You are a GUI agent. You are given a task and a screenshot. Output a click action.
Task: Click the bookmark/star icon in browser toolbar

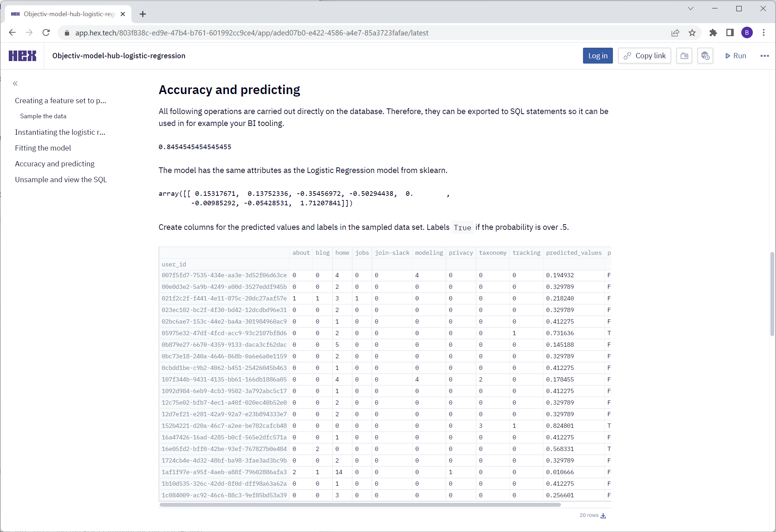[694, 32]
